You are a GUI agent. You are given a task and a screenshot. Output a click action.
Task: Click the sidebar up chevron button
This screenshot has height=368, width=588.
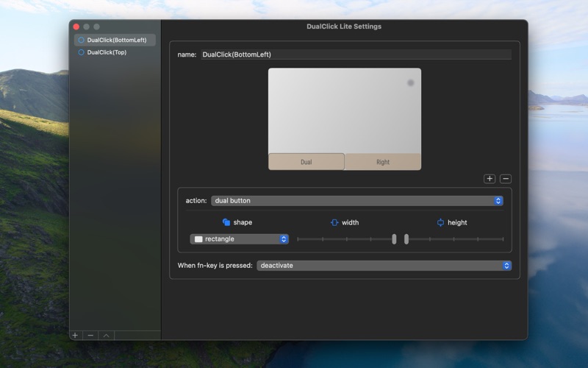point(106,336)
